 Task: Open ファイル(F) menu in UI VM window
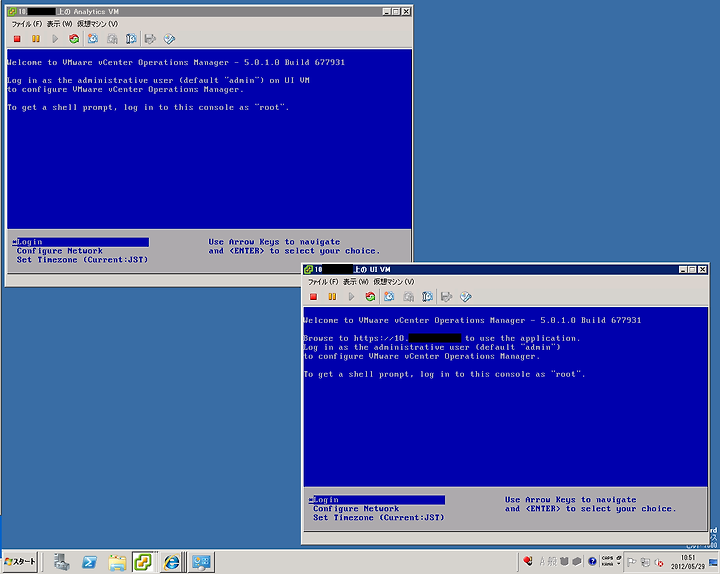point(323,282)
